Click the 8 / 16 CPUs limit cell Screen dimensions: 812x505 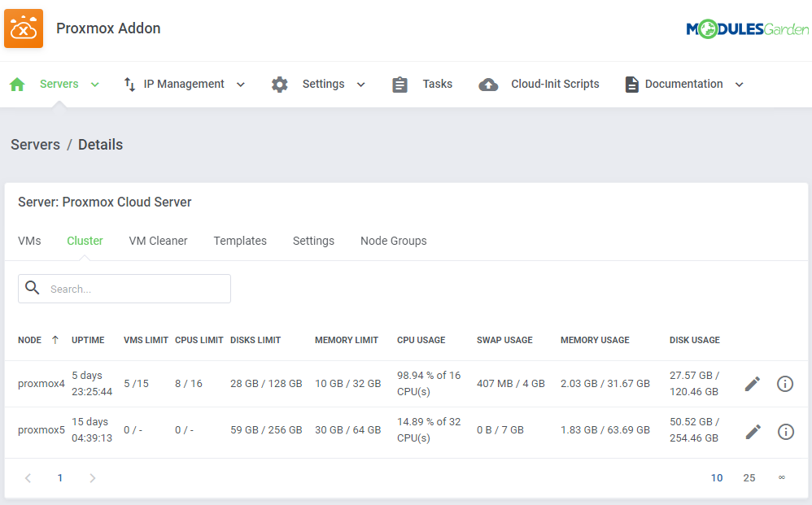pos(189,383)
